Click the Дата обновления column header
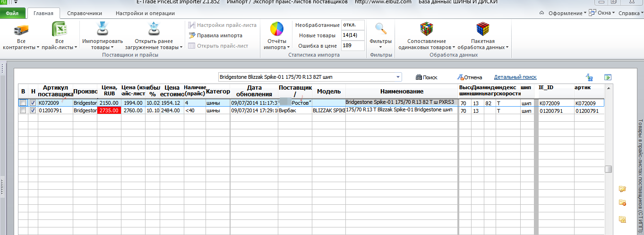This screenshot has width=644, height=235. click(x=254, y=91)
